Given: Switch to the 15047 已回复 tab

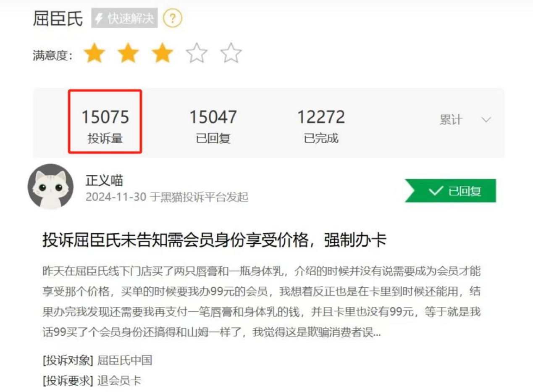Looking at the screenshot, I should tap(213, 126).
